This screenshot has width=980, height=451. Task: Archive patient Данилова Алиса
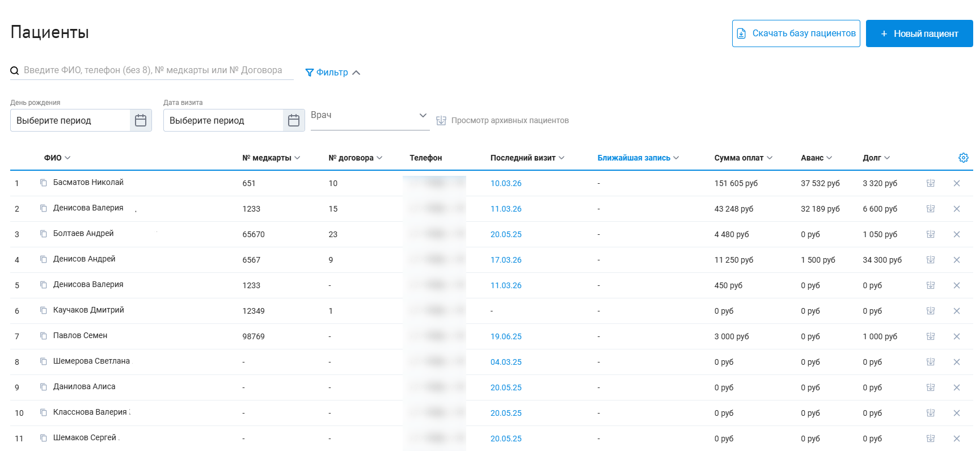click(x=931, y=387)
